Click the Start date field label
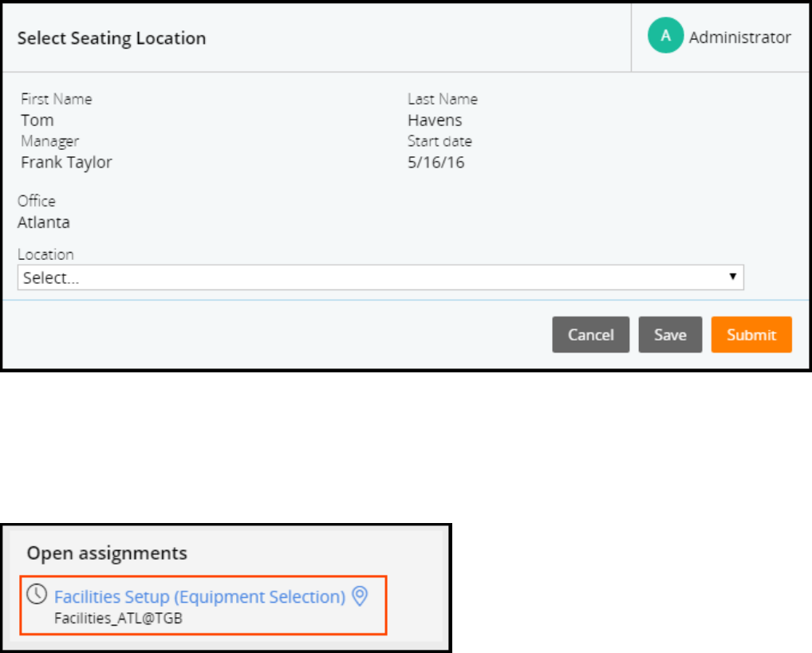This screenshot has width=812, height=653. click(x=440, y=141)
